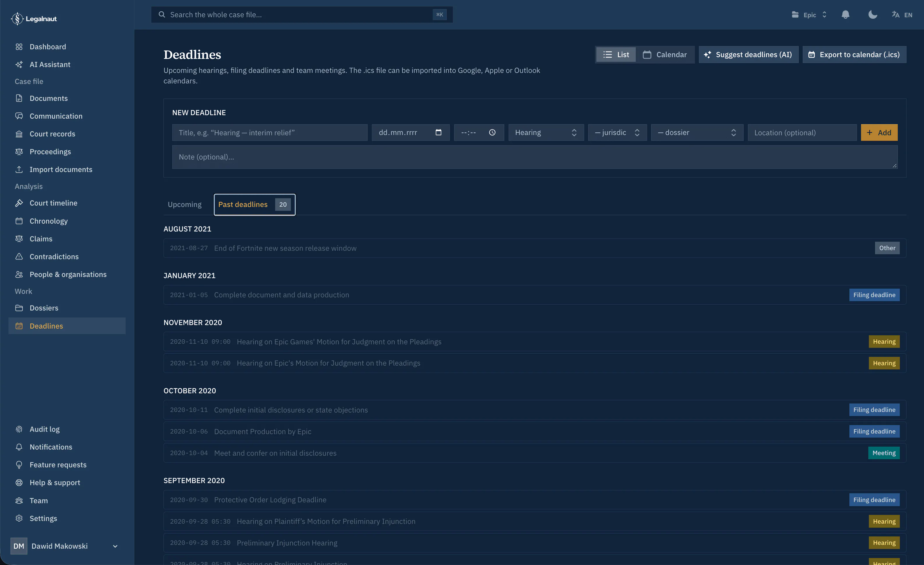Open "Protective Order Lodging Deadline" entry
Image resolution: width=924 pixels, height=565 pixels.
535,500
